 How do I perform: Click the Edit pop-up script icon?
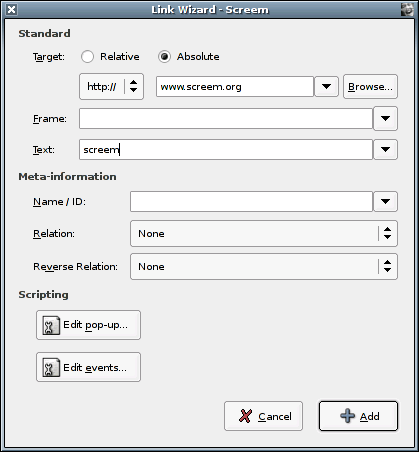[x=51, y=325]
